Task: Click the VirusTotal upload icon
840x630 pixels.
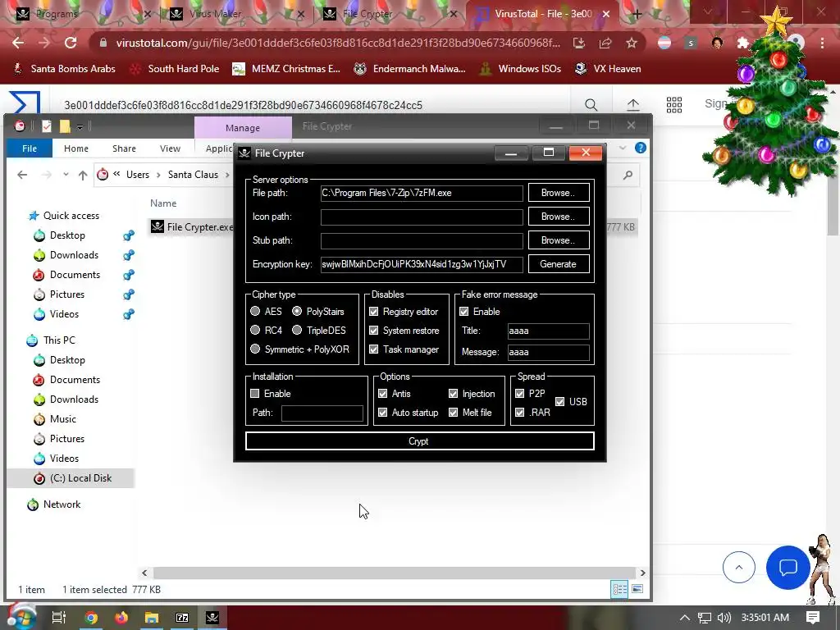Action: pyautogui.click(x=632, y=104)
